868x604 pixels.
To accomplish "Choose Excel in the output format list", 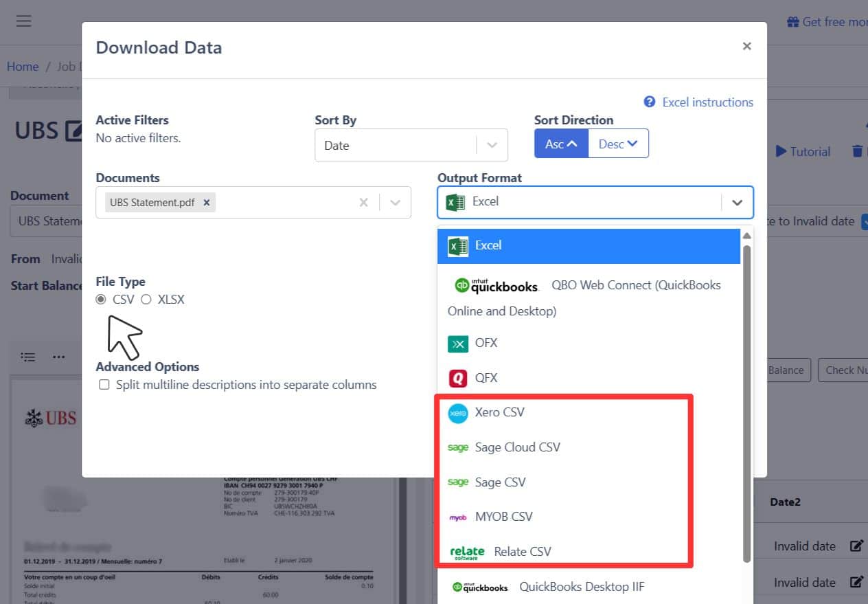I will 589,246.
